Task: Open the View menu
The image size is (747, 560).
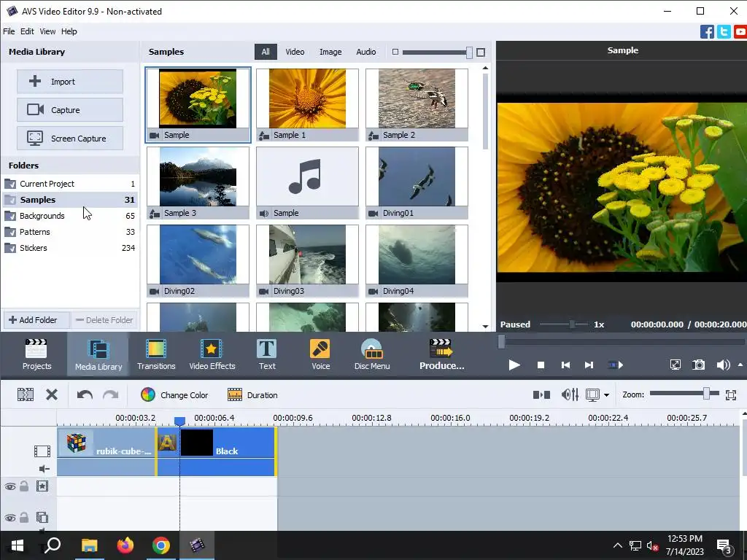Action: 47,31
